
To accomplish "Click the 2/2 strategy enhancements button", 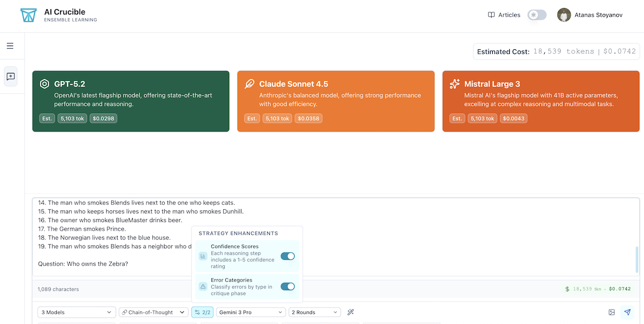I will point(202,312).
